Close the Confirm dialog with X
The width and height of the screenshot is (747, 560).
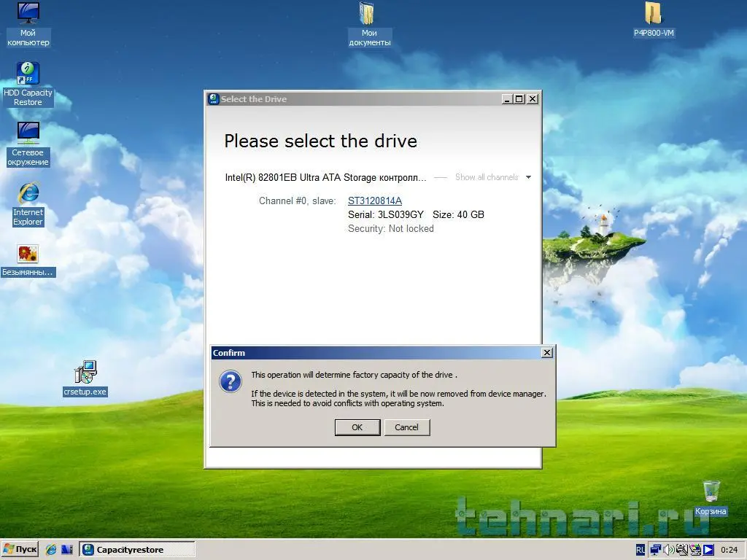pyautogui.click(x=547, y=352)
